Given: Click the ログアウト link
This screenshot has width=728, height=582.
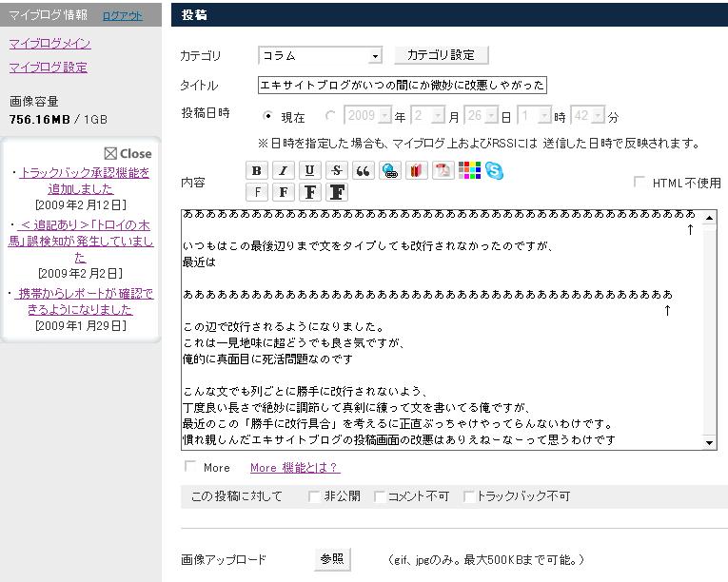Looking at the screenshot, I should coord(123,16).
